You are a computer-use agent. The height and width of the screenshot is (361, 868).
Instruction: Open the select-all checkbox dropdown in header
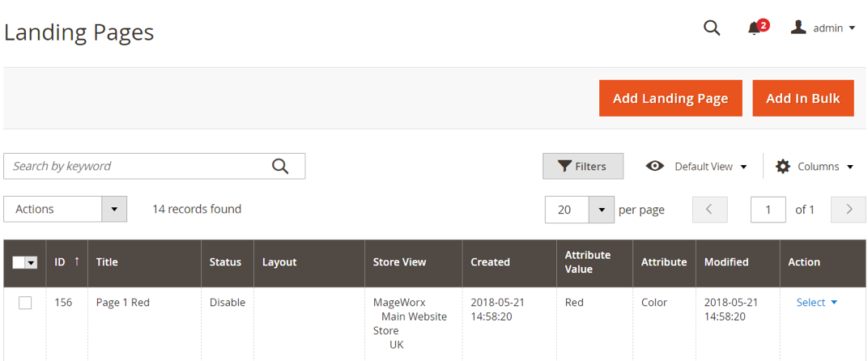pyautogui.click(x=25, y=263)
